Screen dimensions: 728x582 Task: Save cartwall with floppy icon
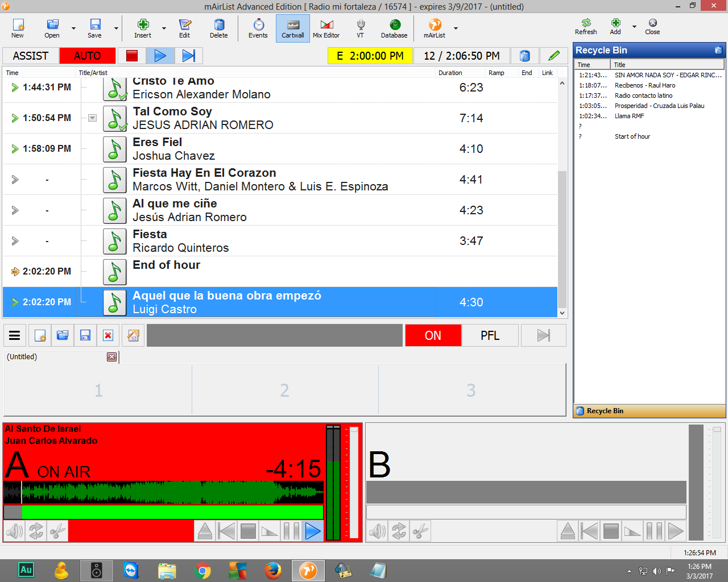(85, 335)
